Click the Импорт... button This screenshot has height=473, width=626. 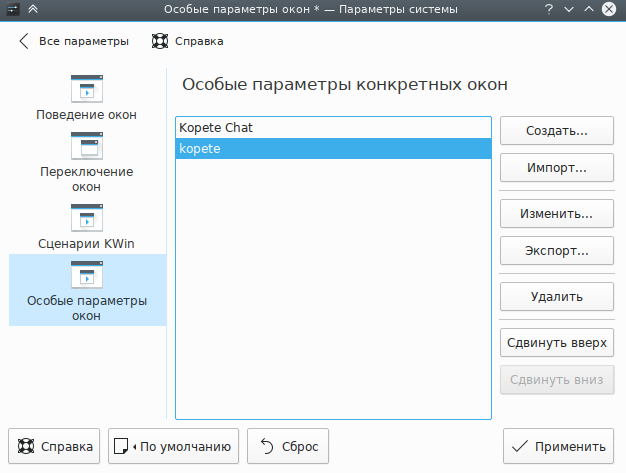point(556,167)
